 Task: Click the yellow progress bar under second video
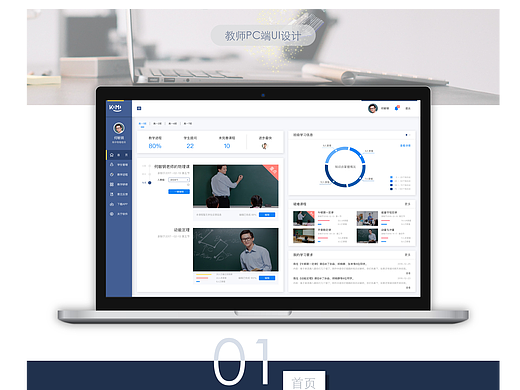[204, 275]
